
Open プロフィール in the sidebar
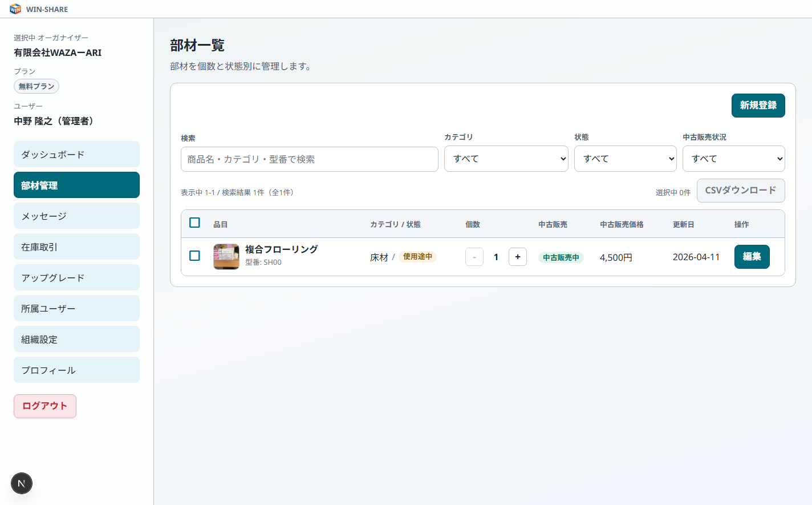coord(76,370)
